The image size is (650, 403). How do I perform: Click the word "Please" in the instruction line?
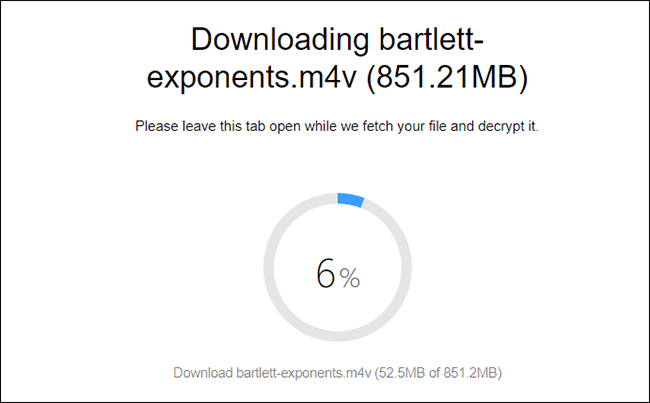point(156,129)
